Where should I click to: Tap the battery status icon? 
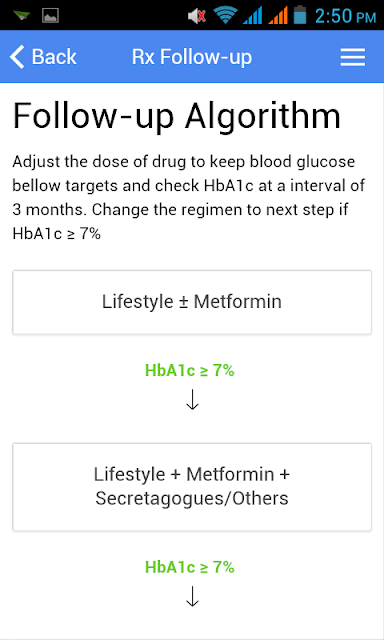tap(300, 15)
